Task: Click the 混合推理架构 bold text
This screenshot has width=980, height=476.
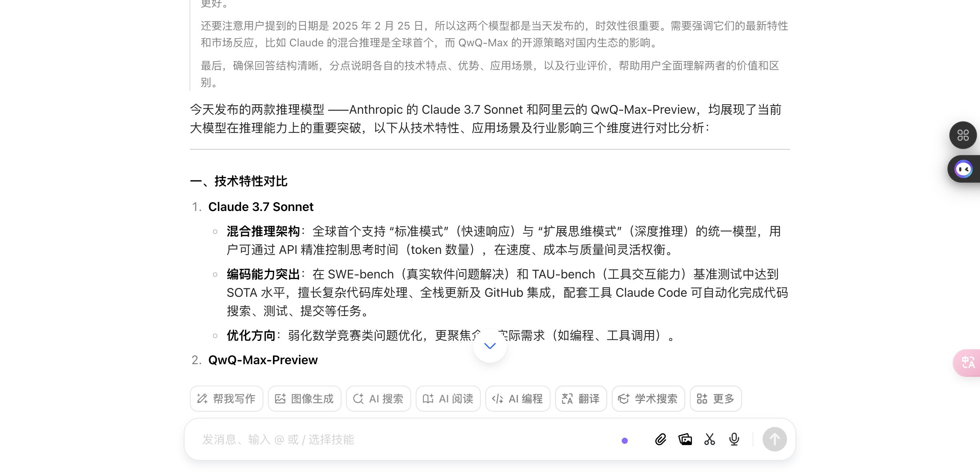Action: click(263, 231)
